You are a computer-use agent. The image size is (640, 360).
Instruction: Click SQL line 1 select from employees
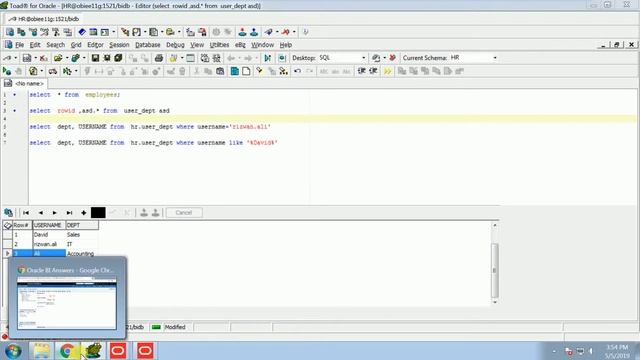(75, 95)
